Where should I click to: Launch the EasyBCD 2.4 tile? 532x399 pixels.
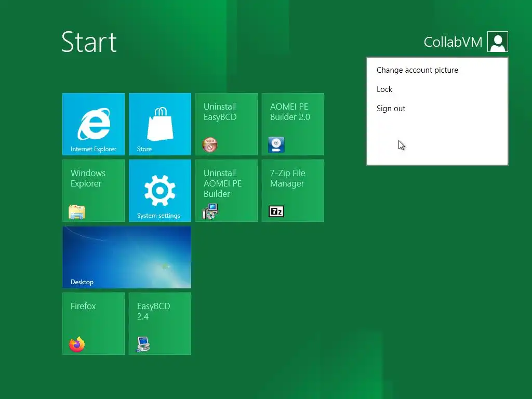160,323
